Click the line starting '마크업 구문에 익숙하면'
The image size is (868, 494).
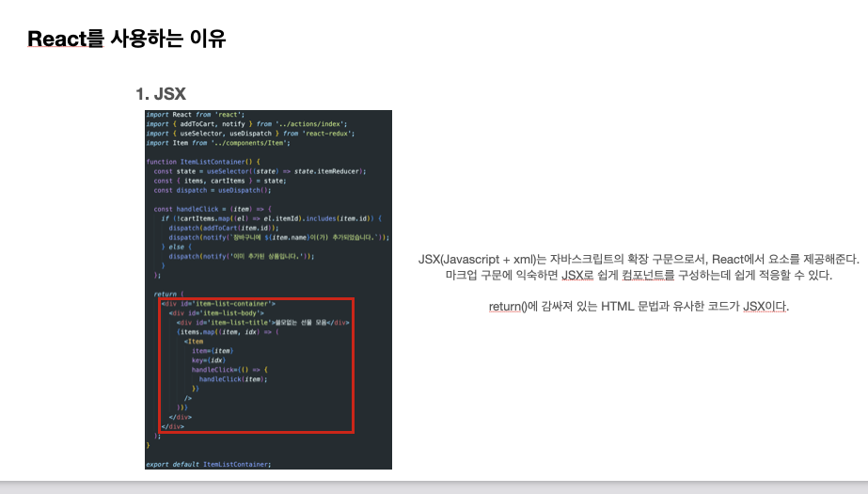point(639,276)
